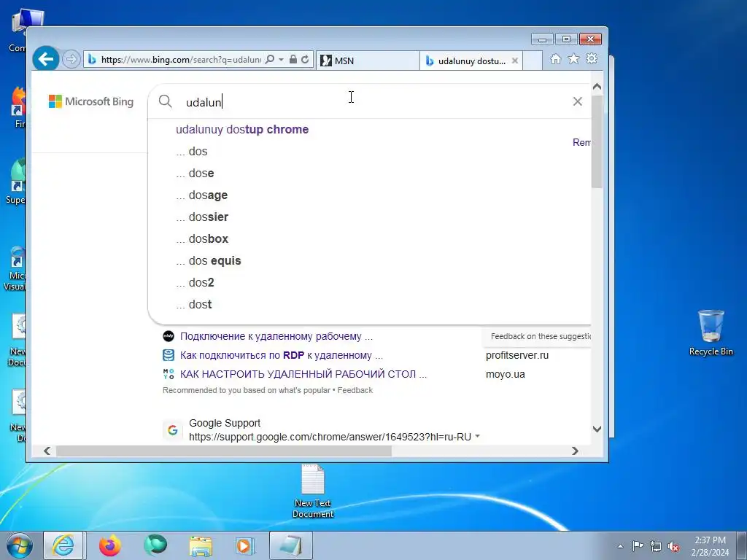Viewport: 747px width, 560px height.
Task: Open Firefox from the taskbar
Action: point(109,545)
